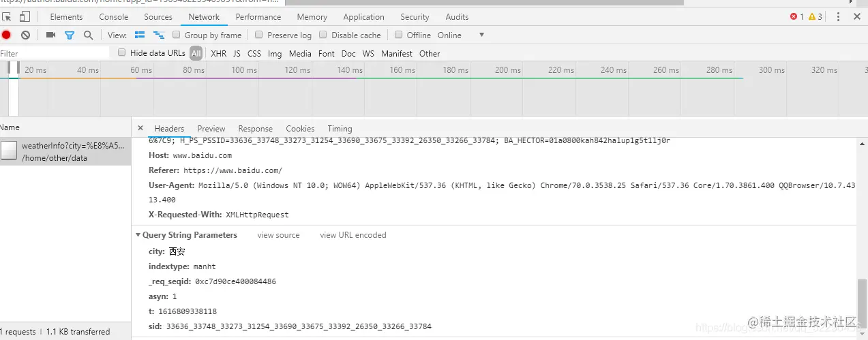
Task: Select the large request rows view icon
Action: point(140,35)
